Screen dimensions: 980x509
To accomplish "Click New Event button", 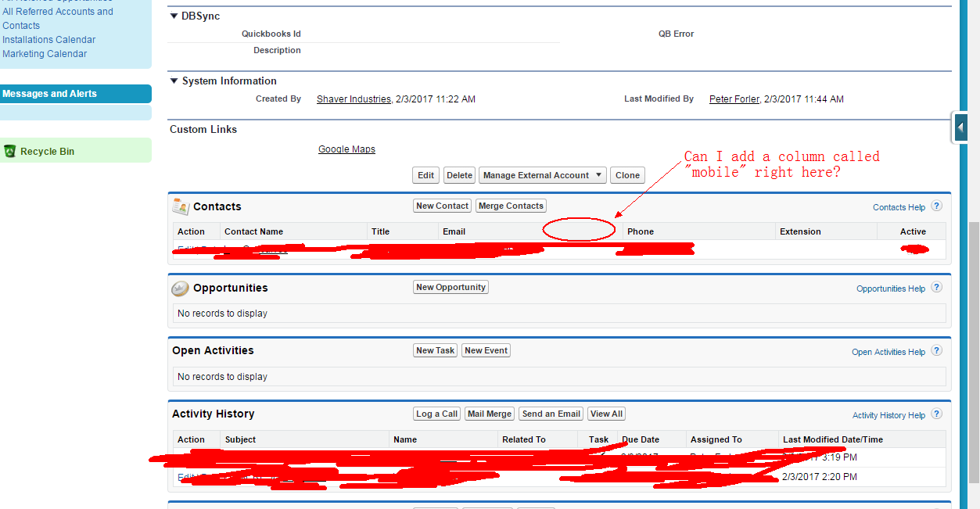I will pyautogui.click(x=486, y=350).
